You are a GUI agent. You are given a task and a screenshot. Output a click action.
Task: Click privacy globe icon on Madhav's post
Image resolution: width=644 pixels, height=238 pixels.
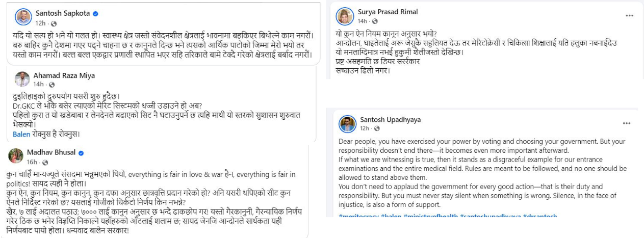(x=45, y=162)
